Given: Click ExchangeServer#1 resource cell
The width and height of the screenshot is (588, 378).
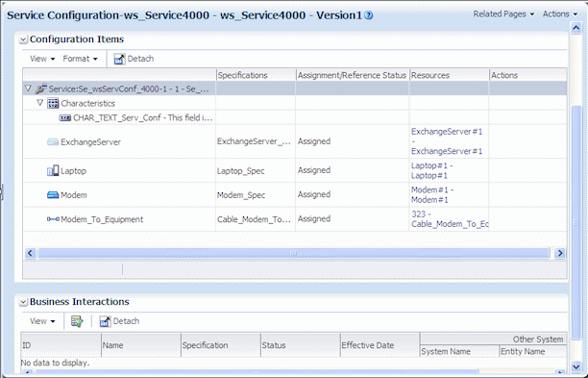Looking at the screenshot, I should 449,141.
